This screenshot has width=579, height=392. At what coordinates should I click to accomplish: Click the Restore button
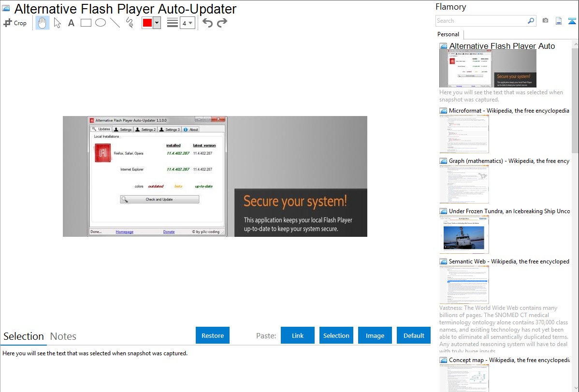[x=213, y=335]
